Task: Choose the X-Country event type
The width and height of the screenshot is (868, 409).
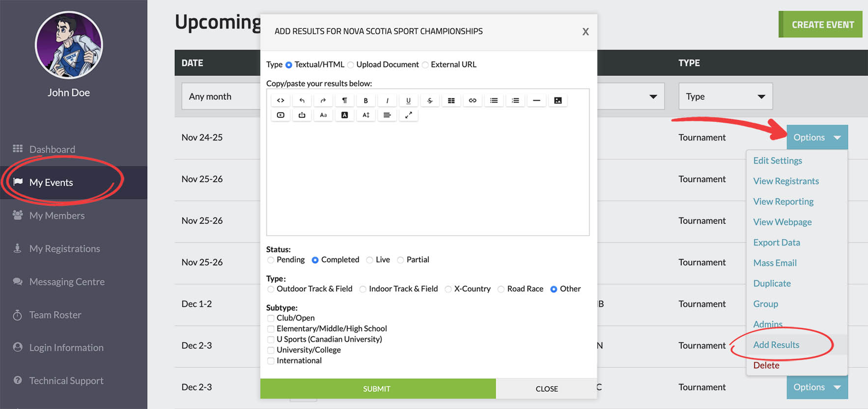Action: [448, 289]
